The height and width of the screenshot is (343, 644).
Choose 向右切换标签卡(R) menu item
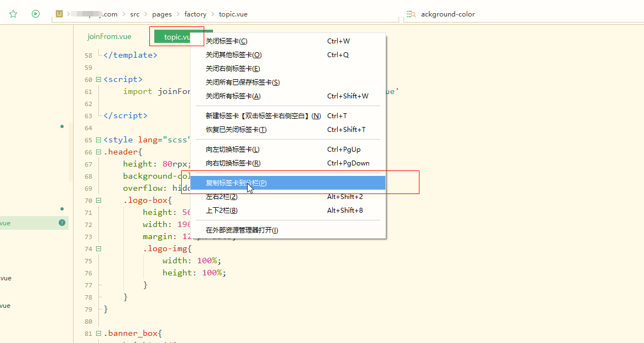(288, 163)
